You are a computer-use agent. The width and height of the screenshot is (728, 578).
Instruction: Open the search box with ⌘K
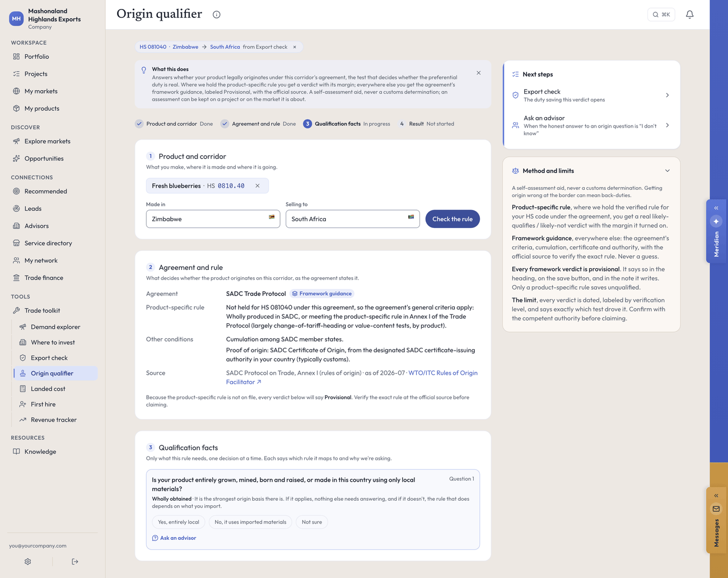(x=661, y=15)
